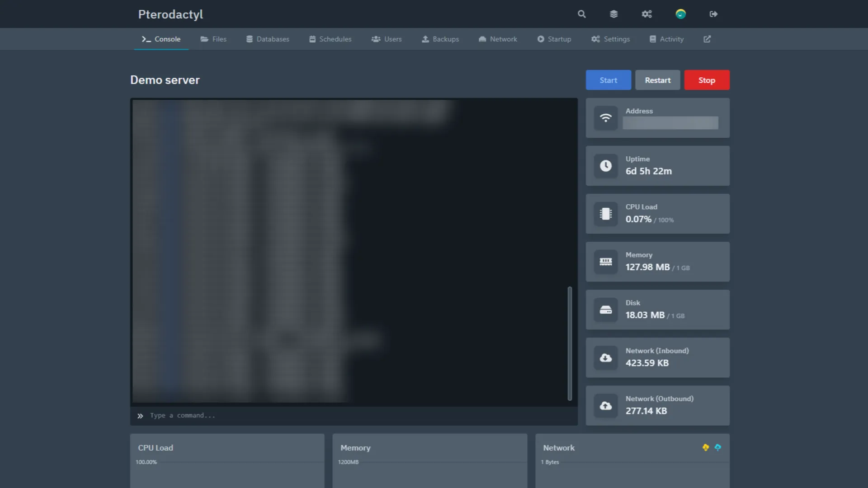
Task: Open the Users tab
Action: tap(387, 39)
